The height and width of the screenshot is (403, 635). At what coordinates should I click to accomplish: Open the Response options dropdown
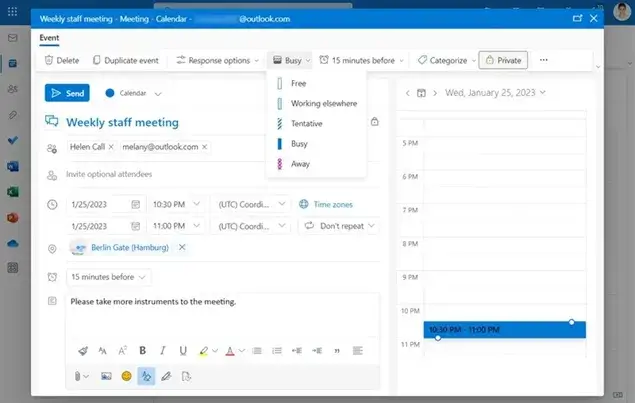pyautogui.click(x=217, y=60)
